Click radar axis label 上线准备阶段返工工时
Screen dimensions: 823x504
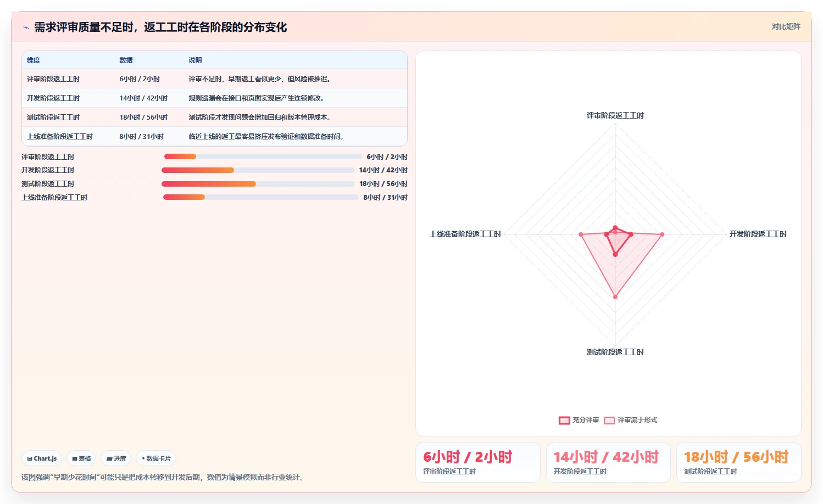[x=465, y=234]
